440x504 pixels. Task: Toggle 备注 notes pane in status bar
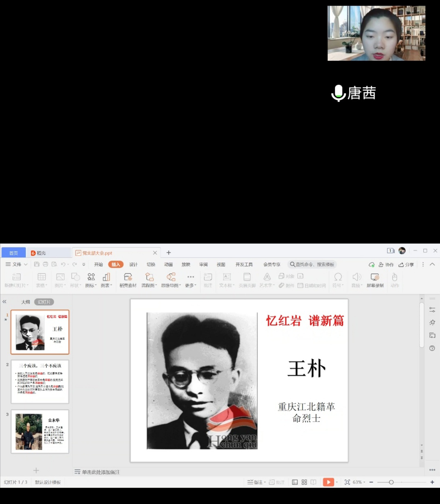[x=256, y=482]
